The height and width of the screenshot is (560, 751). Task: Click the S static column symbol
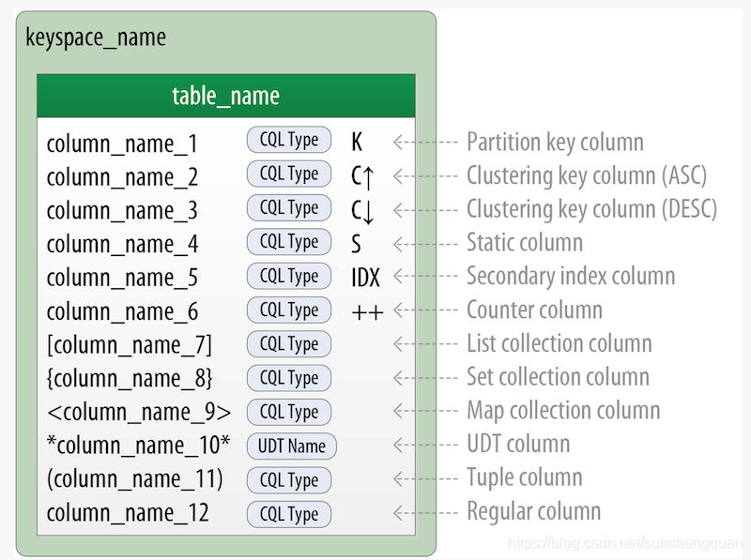(356, 244)
